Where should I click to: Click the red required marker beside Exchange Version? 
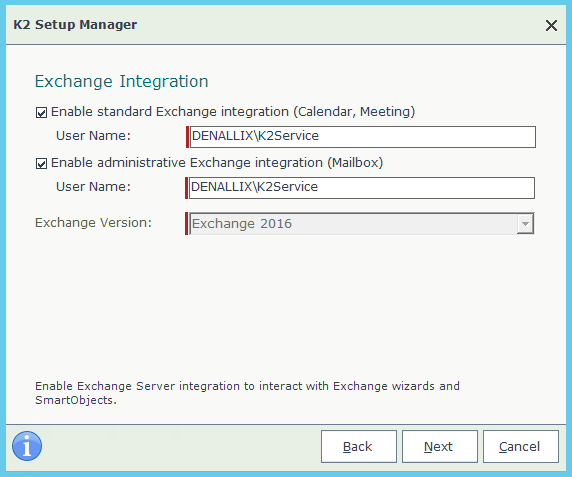(x=186, y=224)
